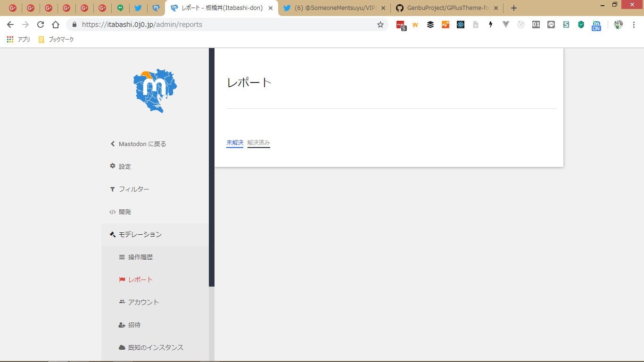Show 解決済み resolved reports

258,142
